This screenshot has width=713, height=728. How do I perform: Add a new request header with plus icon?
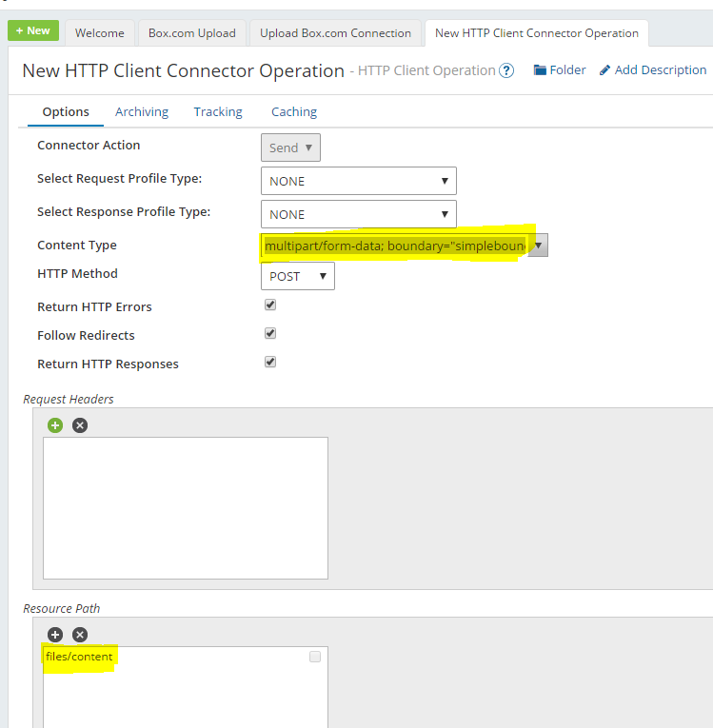pos(55,425)
